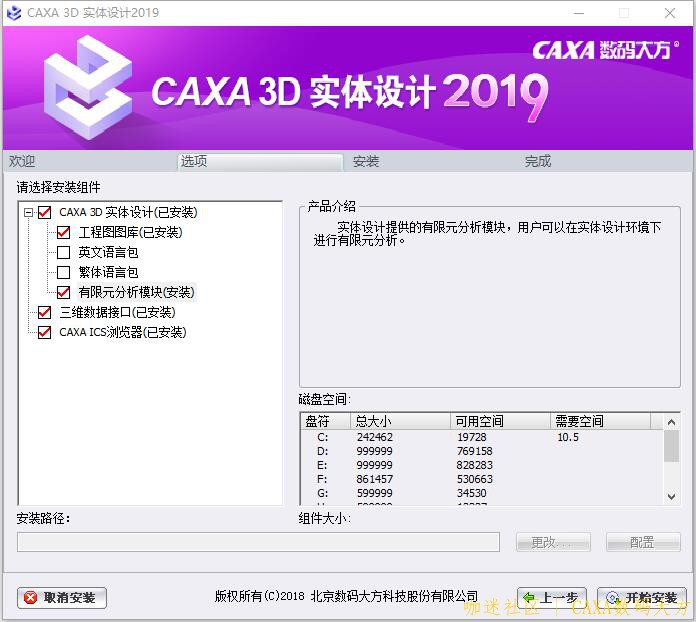
Task: Minimize the installer window
Action: [x=579, y=13]
